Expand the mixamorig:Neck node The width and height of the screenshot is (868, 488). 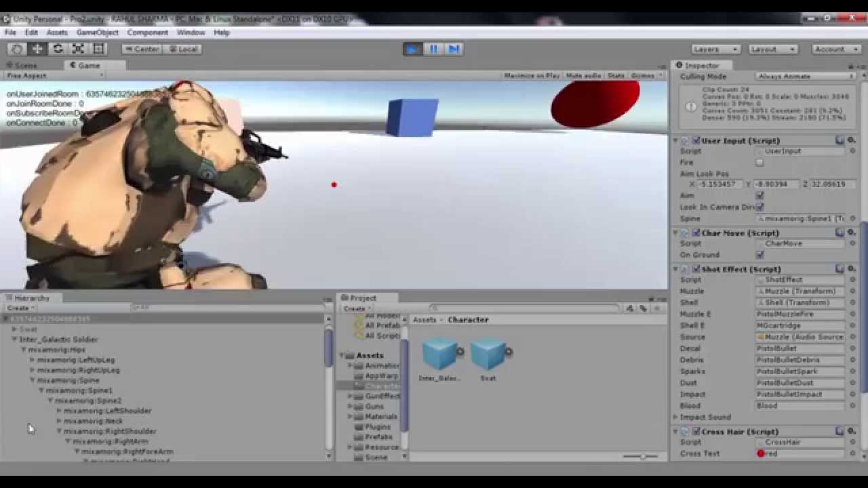59,421
